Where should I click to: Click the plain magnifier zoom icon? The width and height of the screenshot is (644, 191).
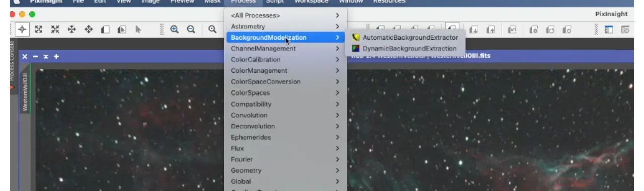coord(212,30)
